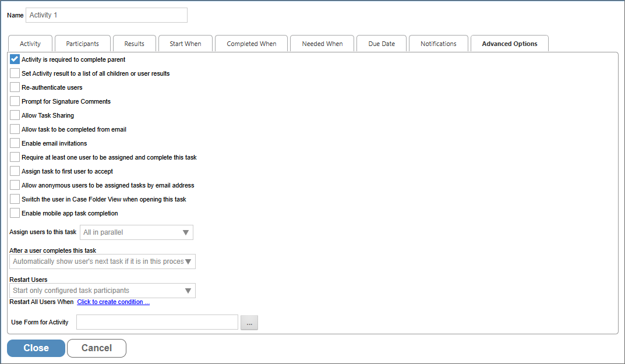625x364 pixels.
Task: Toggle Enable email invitations checkbox
Action: tap(15, 143)
